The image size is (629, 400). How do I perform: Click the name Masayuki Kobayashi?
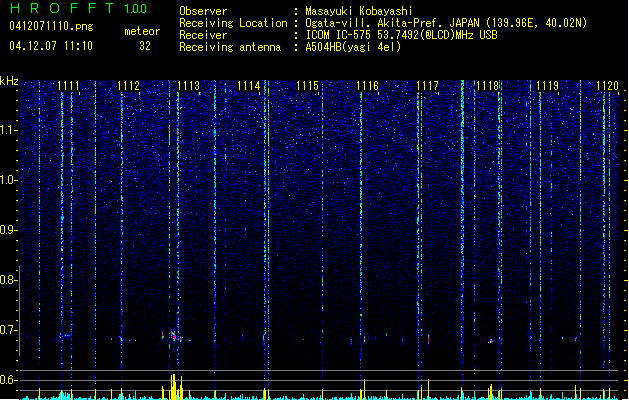pyautogui.click(x=359, y=11)
